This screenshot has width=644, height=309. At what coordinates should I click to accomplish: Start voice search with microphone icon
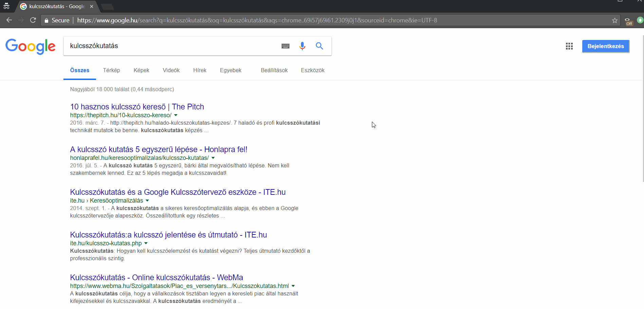(x=302, y=46)
